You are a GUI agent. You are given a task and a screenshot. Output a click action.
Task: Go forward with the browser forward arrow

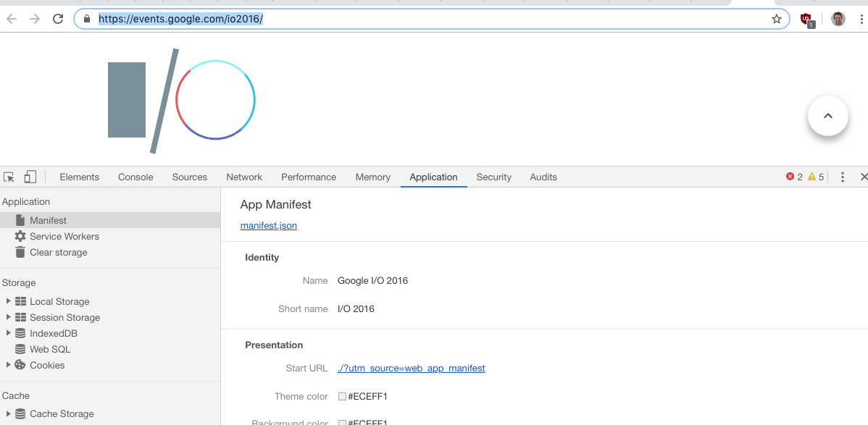[35, 19]
